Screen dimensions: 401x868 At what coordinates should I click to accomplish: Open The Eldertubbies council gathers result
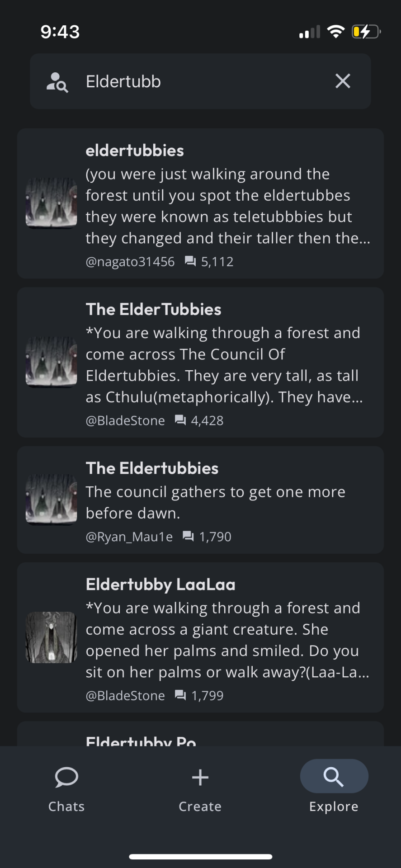click(x=200, y=500)
